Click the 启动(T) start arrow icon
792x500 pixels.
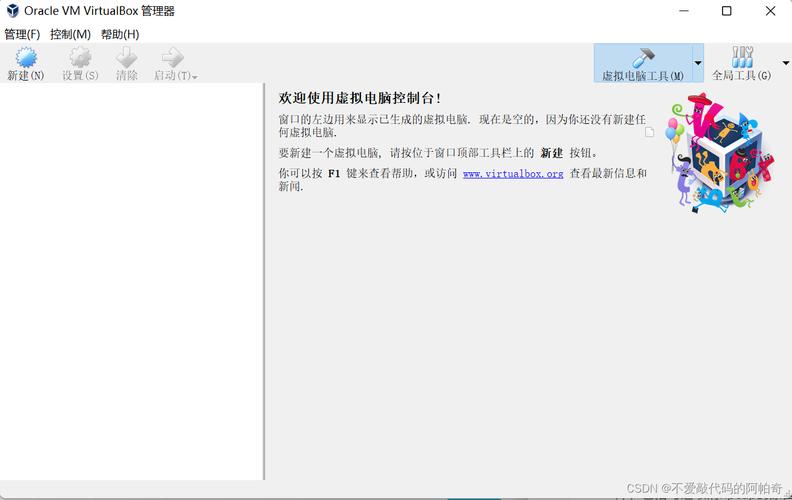[x=172, y=58]
